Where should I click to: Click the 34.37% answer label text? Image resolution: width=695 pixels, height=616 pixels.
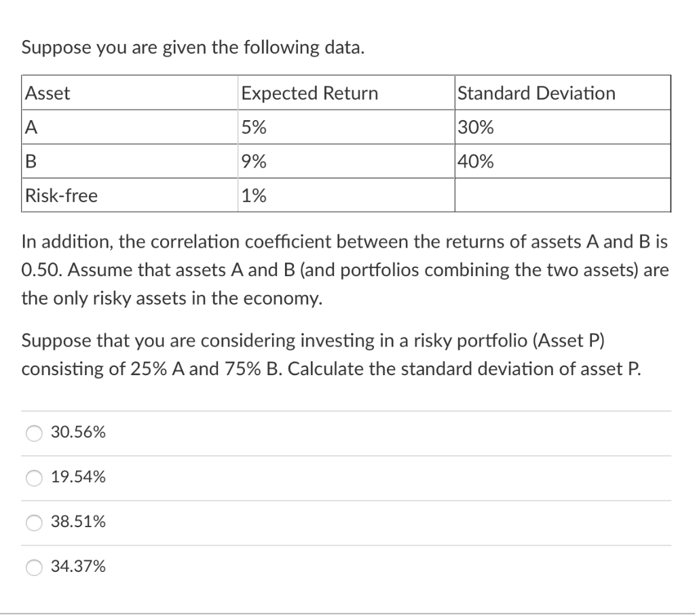click(x=79, y=568)
